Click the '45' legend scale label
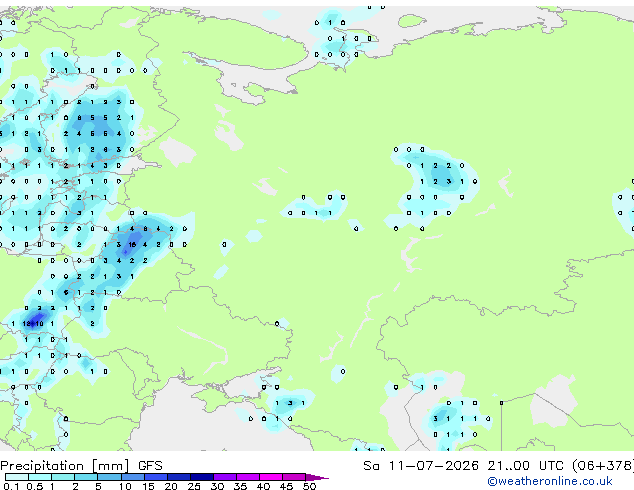 pos(286,486)
